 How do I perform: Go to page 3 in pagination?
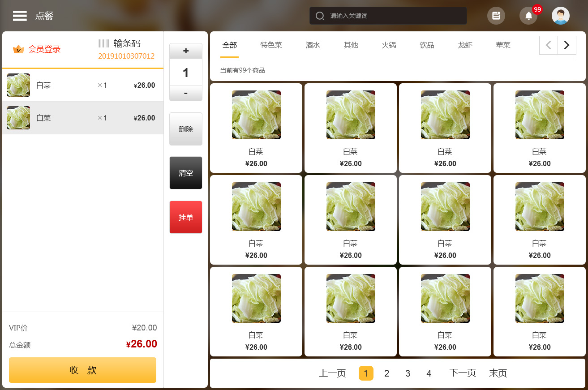[x=408, y=373]
